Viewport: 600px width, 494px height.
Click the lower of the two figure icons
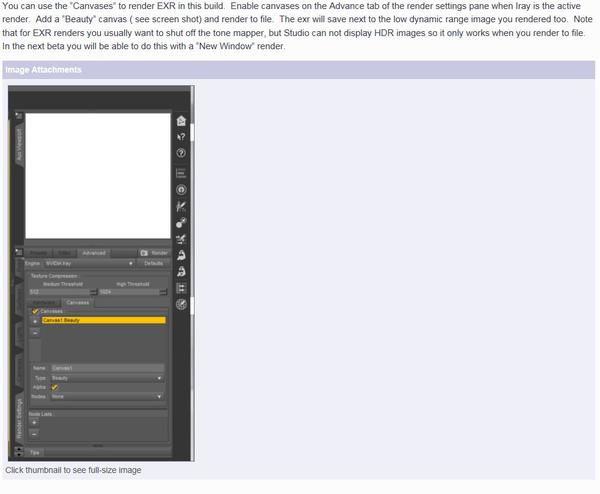(x=181, y=272)
